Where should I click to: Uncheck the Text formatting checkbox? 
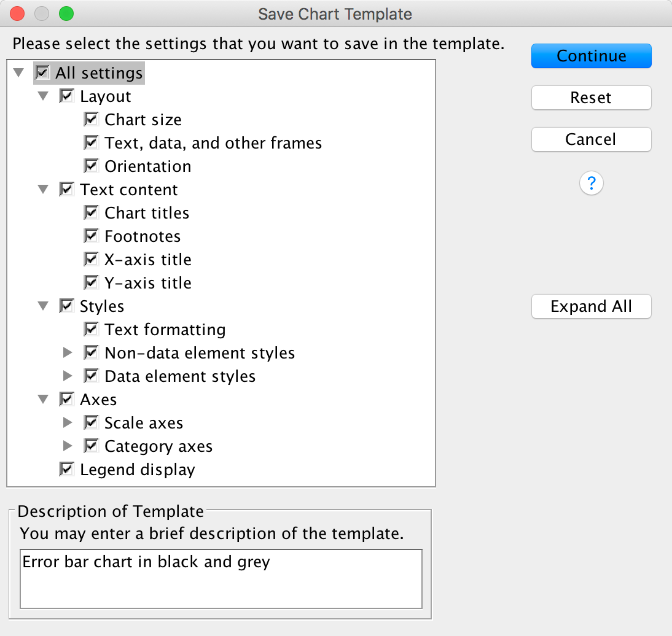pyautogui.click(x=91, y=329)
